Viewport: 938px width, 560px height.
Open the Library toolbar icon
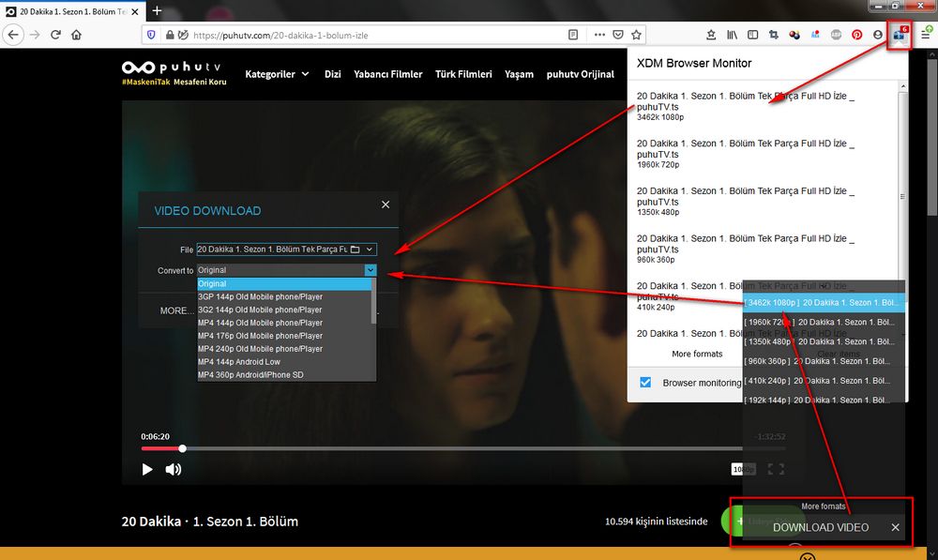point(733,35)
